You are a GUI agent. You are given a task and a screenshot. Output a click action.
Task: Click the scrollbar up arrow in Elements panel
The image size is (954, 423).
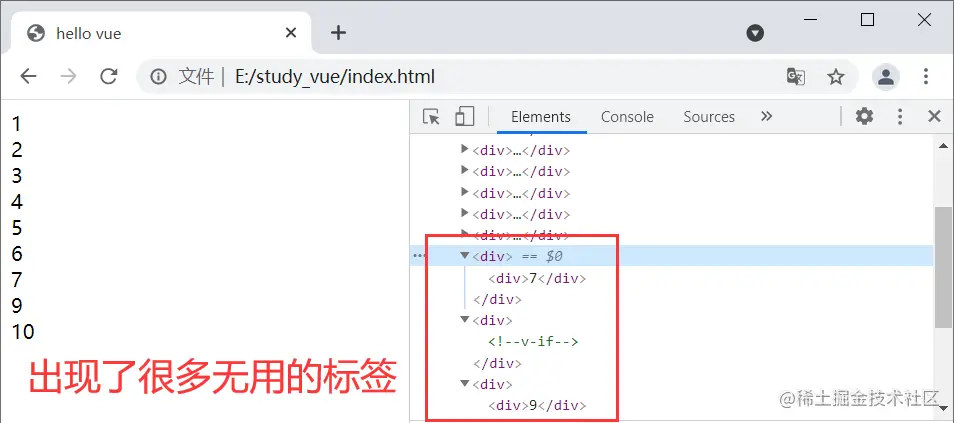click(943, 146)
